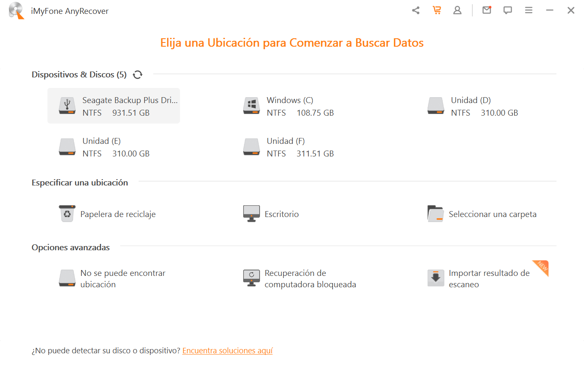The width and height of the screenshot is (588, 368).
Task: Click the recycle bin icon
Action: pyautogui.click(x=67, y=214)
